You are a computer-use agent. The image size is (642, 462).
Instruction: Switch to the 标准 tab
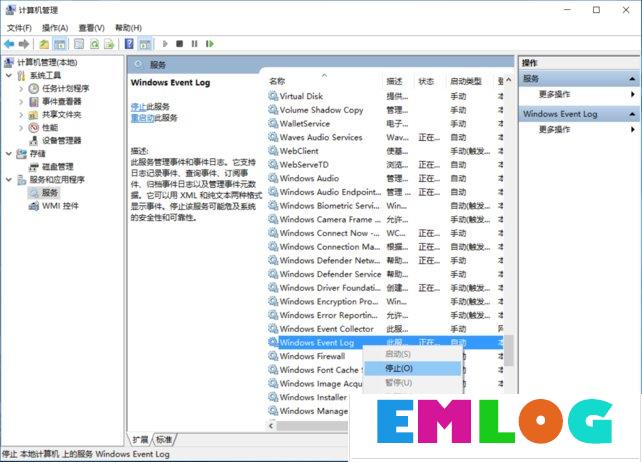164,439
